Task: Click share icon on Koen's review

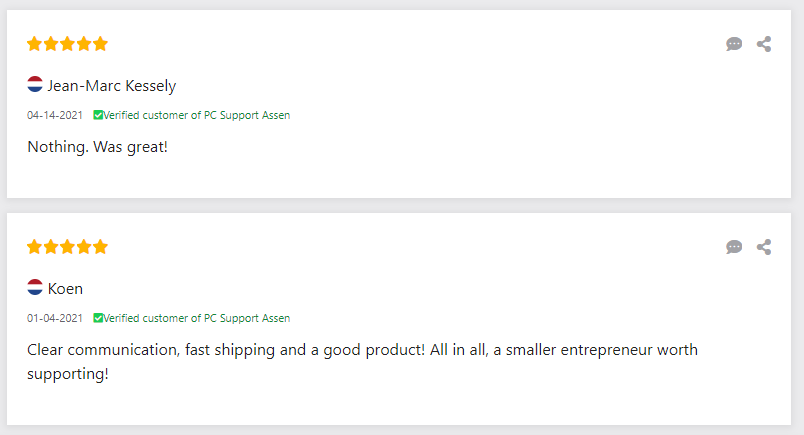Action: tap(764, 247)
